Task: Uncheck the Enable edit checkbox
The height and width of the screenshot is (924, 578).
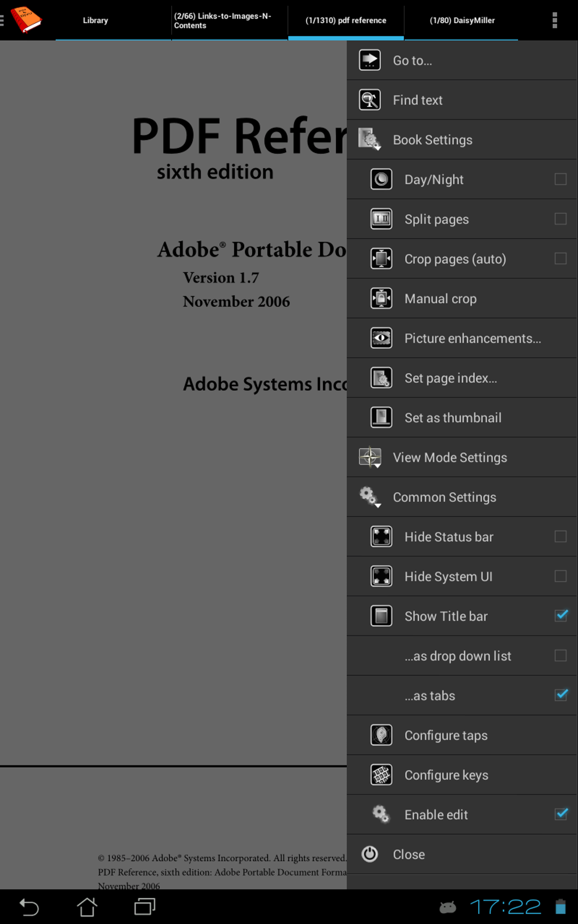Action: click(560, 814)
